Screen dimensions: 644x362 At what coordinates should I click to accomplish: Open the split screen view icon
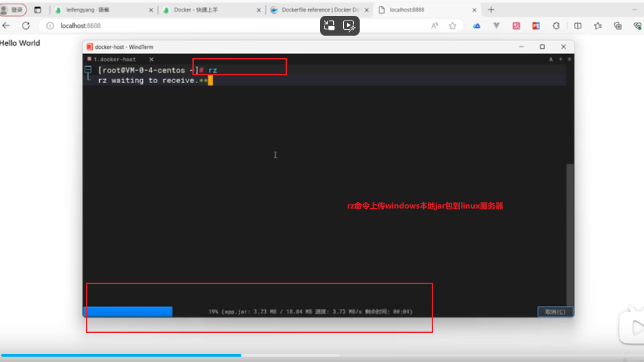577,26
